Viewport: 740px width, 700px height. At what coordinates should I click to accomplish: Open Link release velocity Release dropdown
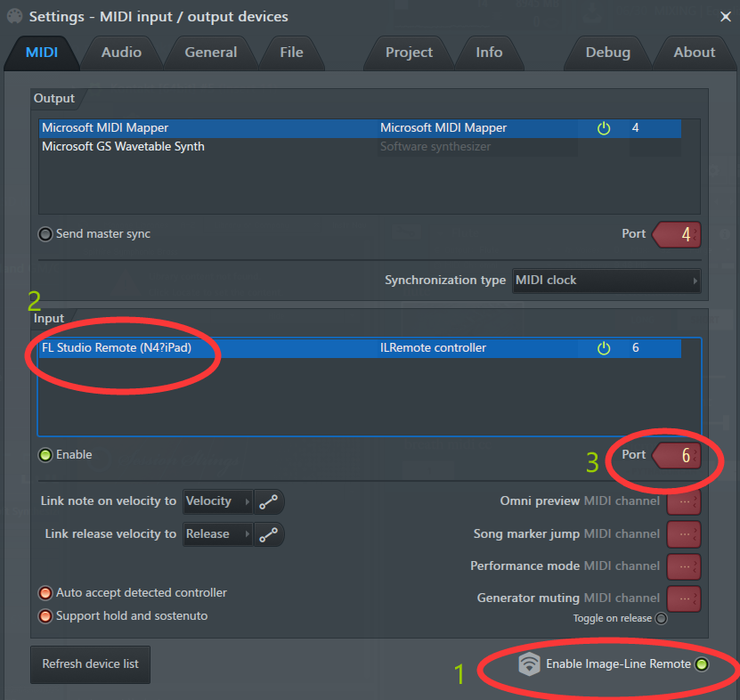tap(218, 534)
